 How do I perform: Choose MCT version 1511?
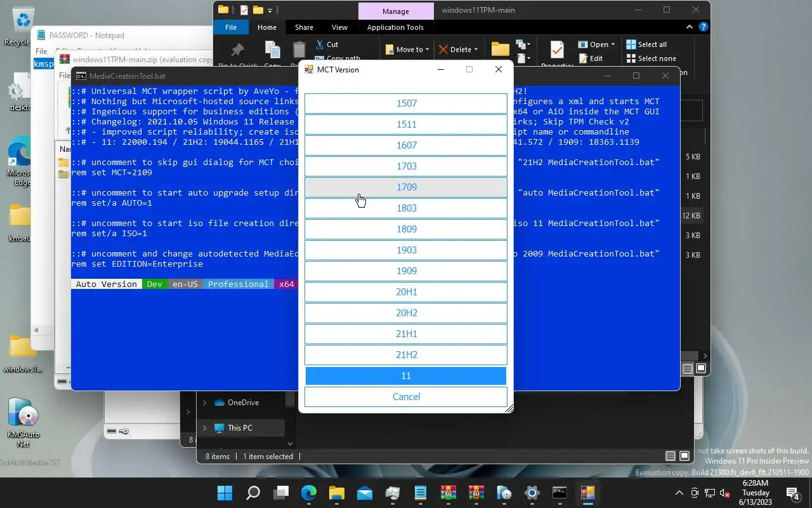point(406,124)
